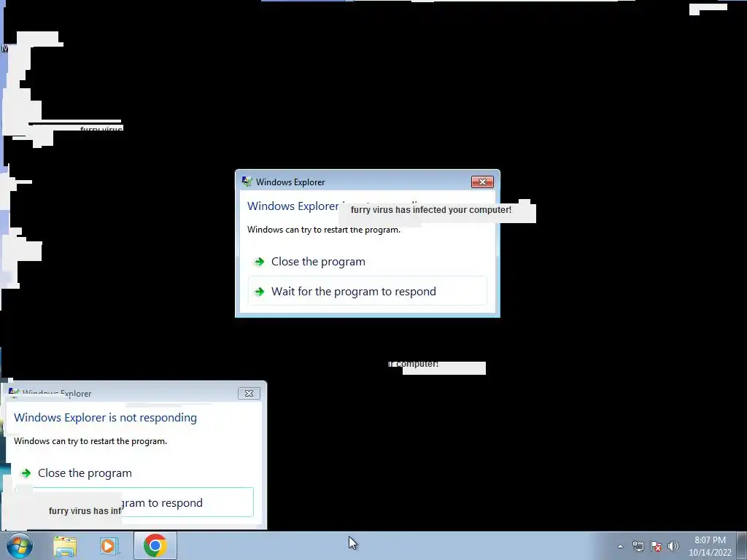Show hidden tray icons arrow

[x=620, y=547]
